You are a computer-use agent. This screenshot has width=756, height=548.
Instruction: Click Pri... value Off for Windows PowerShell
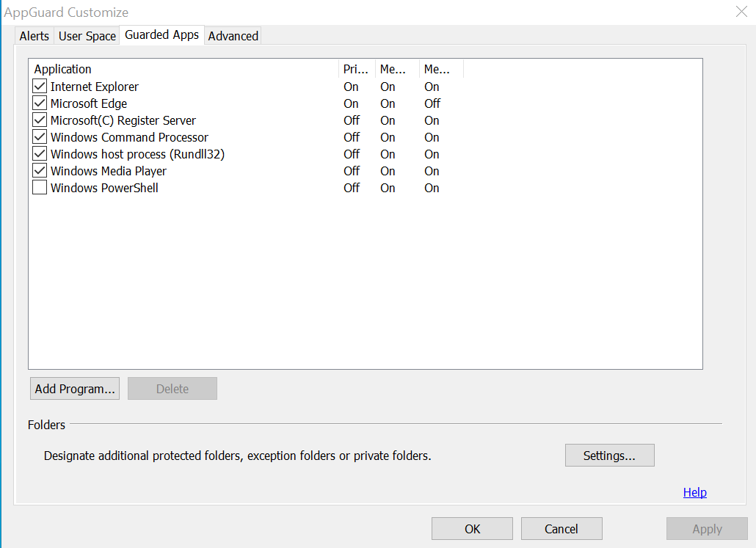(x=352, y=188)
